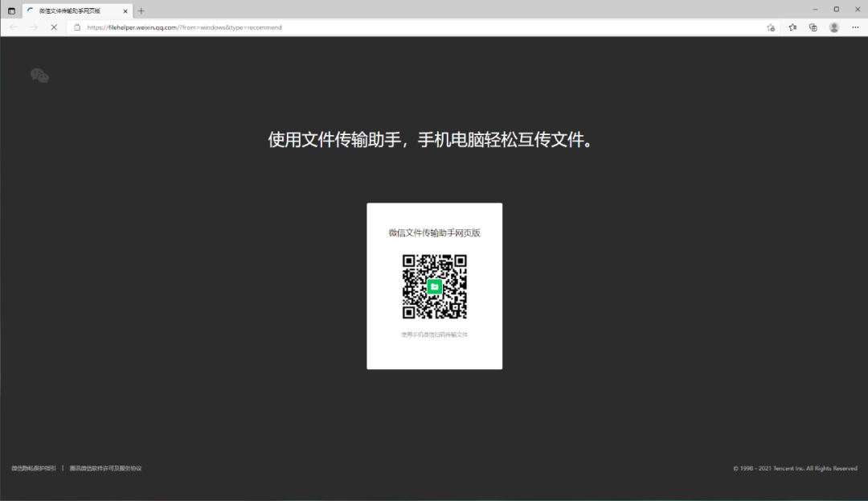Viewport: 868px width, 501px height.
Task: Close the browser window
Action: click(858, 10)
